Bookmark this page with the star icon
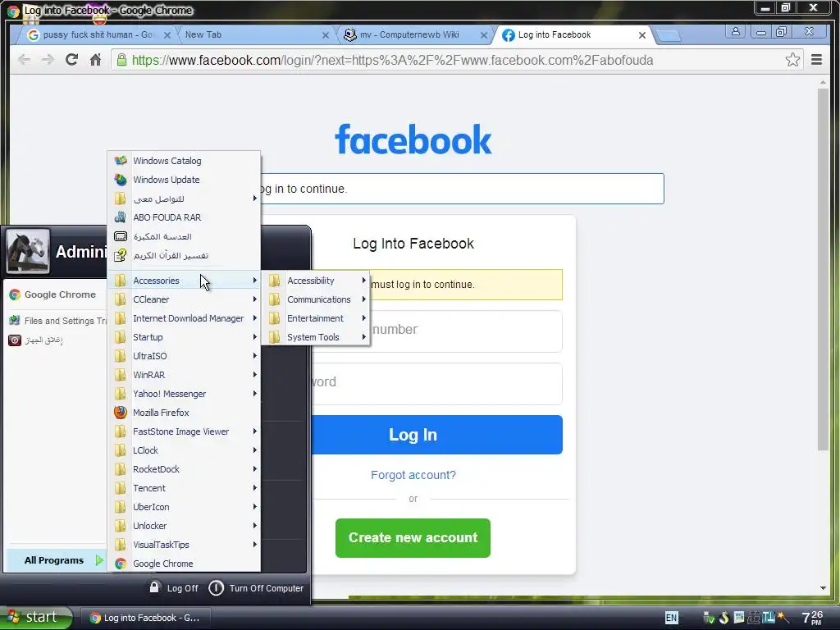 (x=792, y=59)
